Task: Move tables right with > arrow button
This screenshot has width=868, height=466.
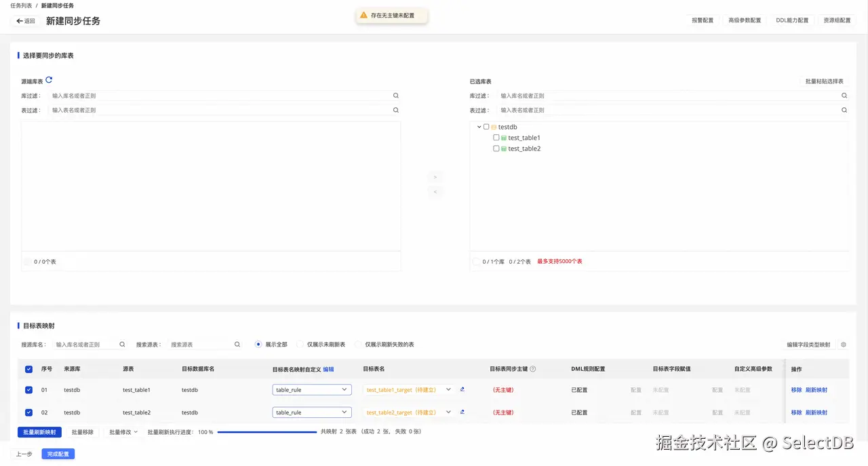Action: coord(435,177)
